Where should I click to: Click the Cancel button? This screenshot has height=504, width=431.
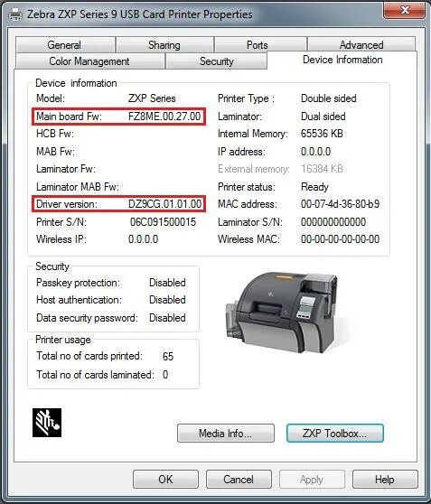[x=239, y=480]
